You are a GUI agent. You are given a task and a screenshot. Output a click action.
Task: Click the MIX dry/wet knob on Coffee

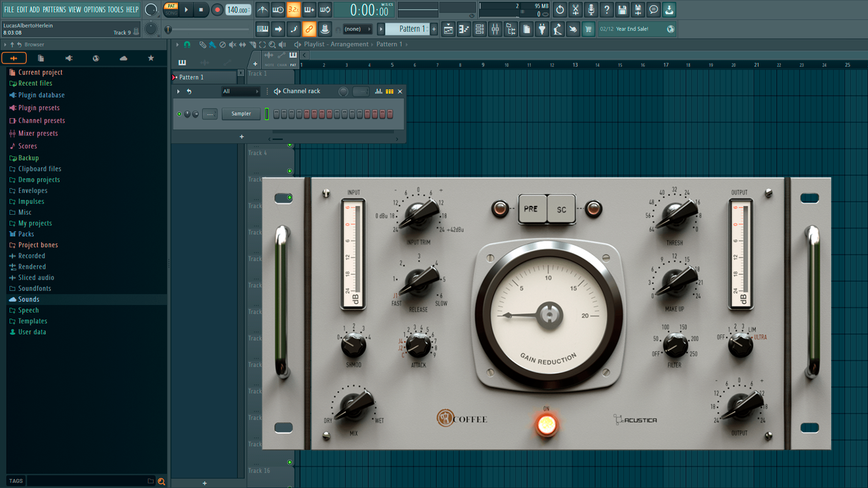pos(354,405)
